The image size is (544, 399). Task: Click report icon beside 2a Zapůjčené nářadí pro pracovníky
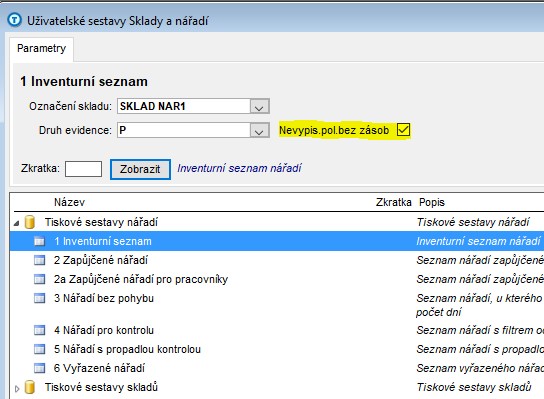point(39,279)
